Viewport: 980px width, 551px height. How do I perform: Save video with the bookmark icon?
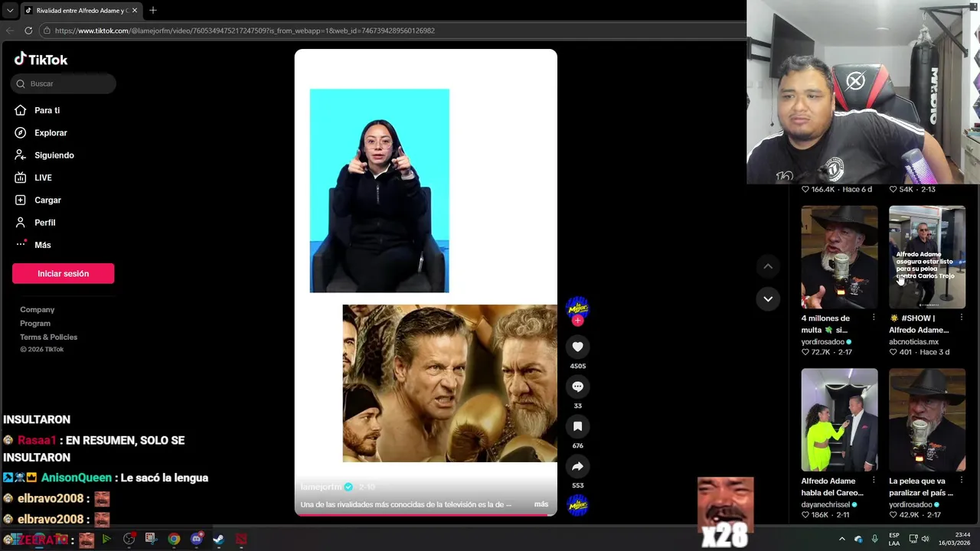pos(577,426)
